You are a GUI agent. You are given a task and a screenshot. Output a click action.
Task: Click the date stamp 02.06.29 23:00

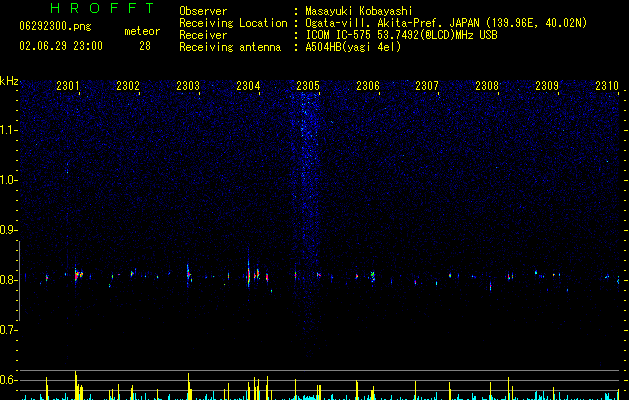click(61, 46)
